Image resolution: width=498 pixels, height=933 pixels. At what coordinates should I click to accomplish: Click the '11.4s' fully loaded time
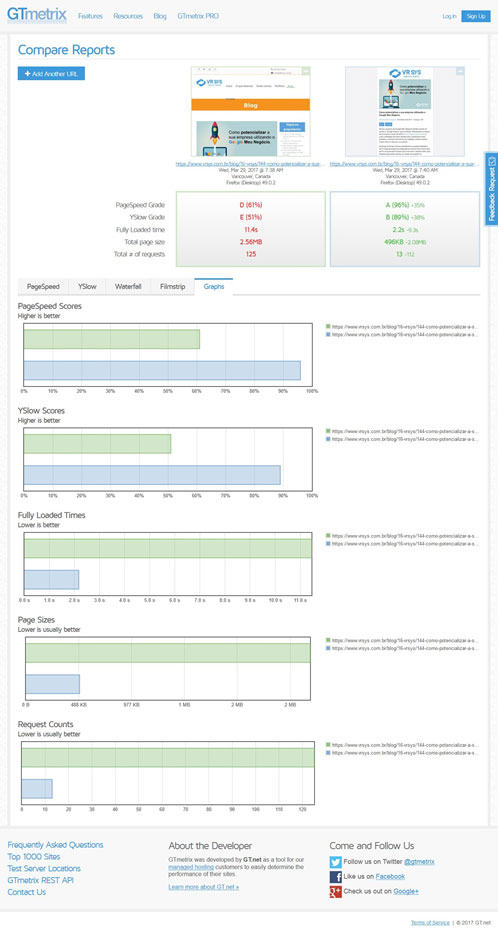point(250,230)
